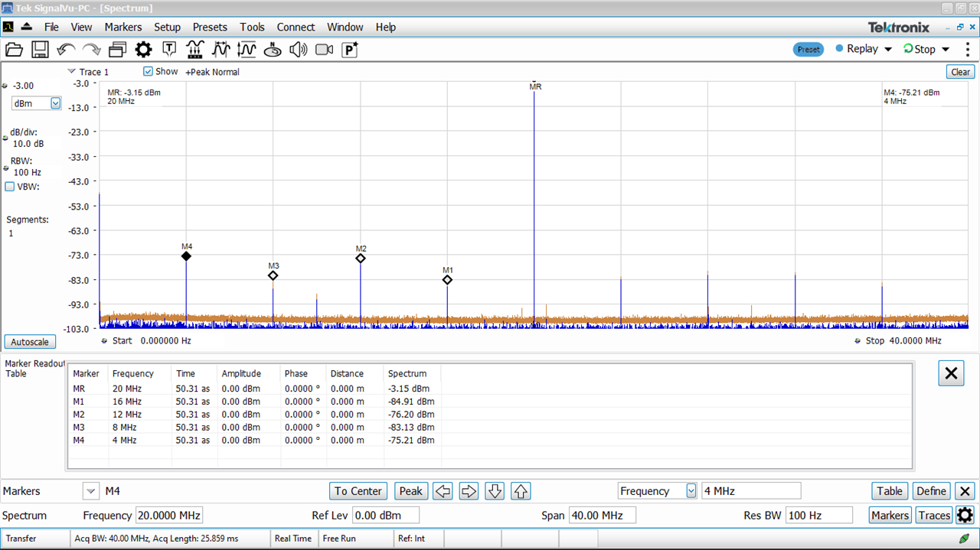The width and height of the screenshot is (980, 550).
Task: Click the Open folder icon in the toolbar
Action: point(14,50)
